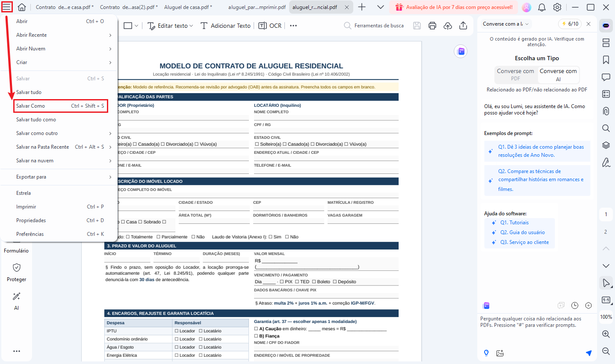Click the upload to cloud icon

point(448,26)
